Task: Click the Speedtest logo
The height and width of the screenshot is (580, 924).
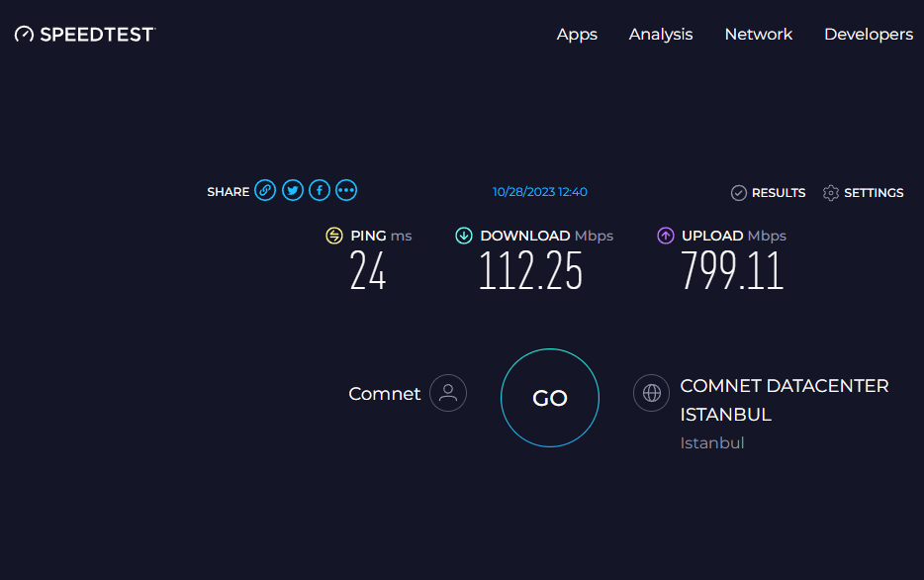Action: pos(85,35)
